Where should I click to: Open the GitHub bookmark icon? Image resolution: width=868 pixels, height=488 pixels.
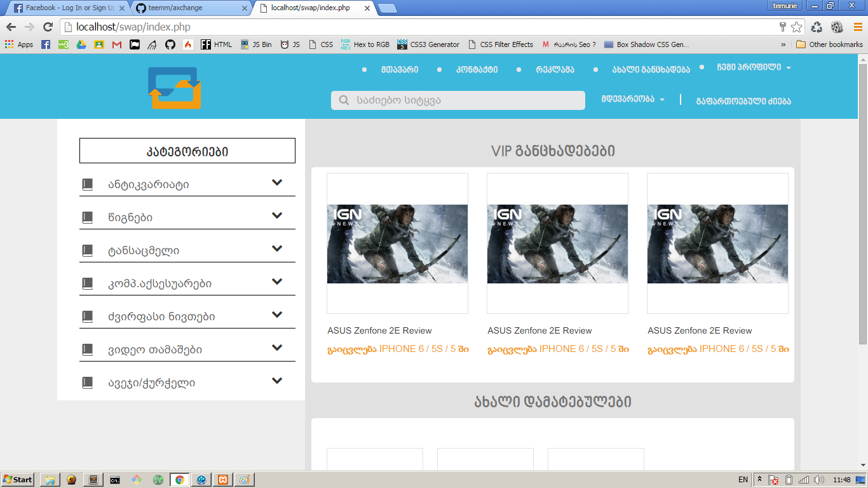(170, 44)
